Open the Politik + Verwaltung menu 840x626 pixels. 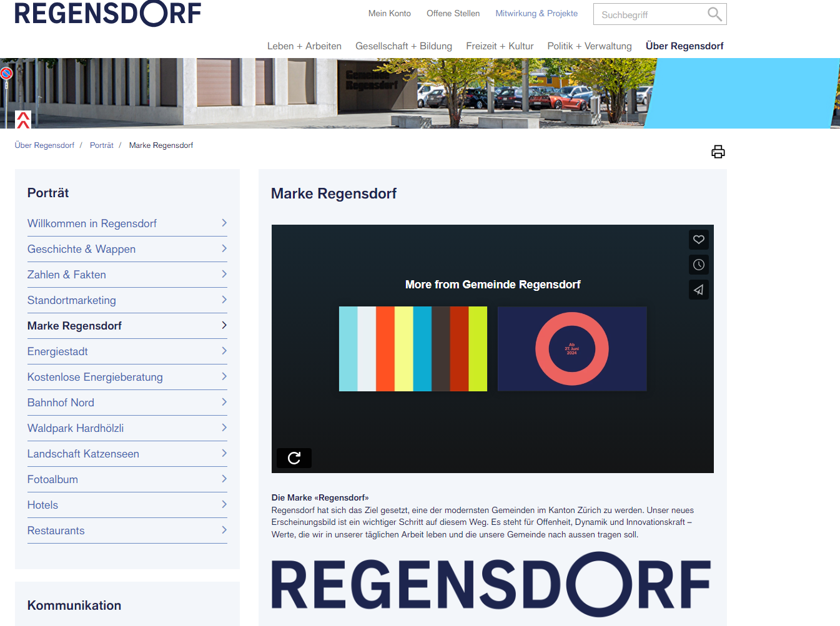point(589,46)
